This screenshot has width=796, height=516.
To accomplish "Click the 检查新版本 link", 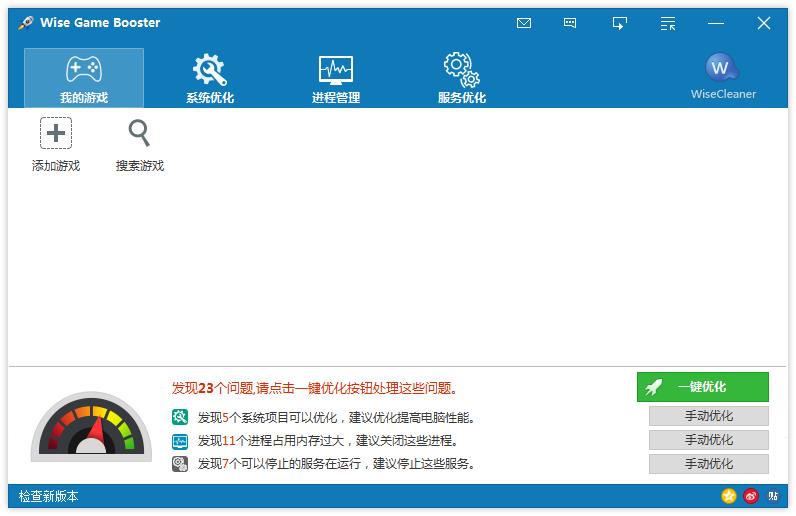I will click(x=49, y=496).
